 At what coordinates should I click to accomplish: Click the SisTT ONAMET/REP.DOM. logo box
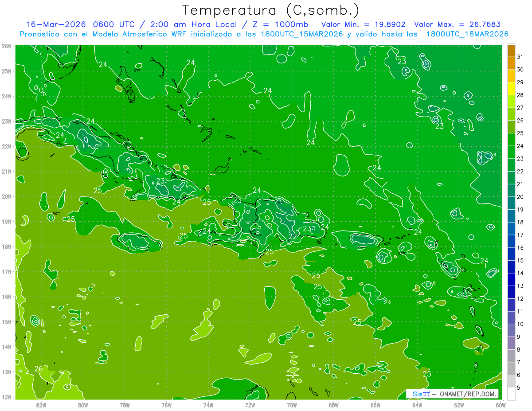point(452,394)
